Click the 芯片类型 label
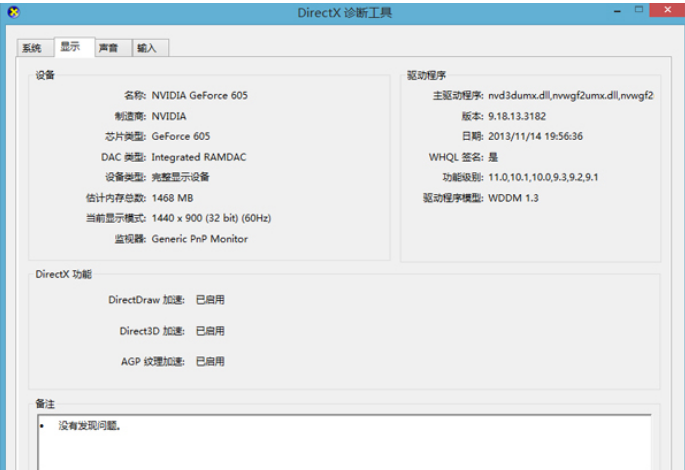This screenshot has height=470, width=685. tap(125, 136)
